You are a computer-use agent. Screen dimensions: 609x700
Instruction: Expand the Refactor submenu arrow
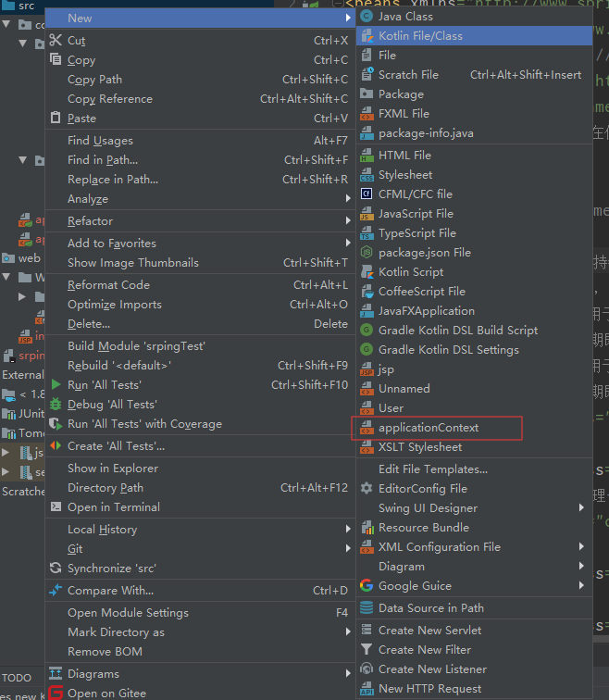coord(348,221)
